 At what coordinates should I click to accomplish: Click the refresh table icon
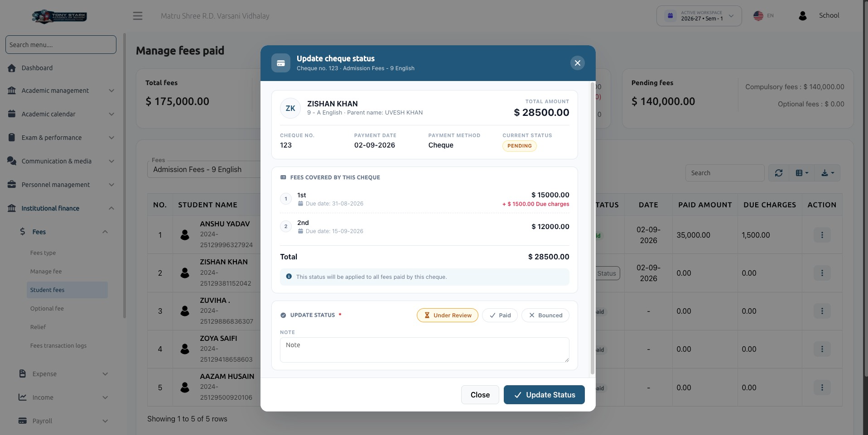click(778, 173)
